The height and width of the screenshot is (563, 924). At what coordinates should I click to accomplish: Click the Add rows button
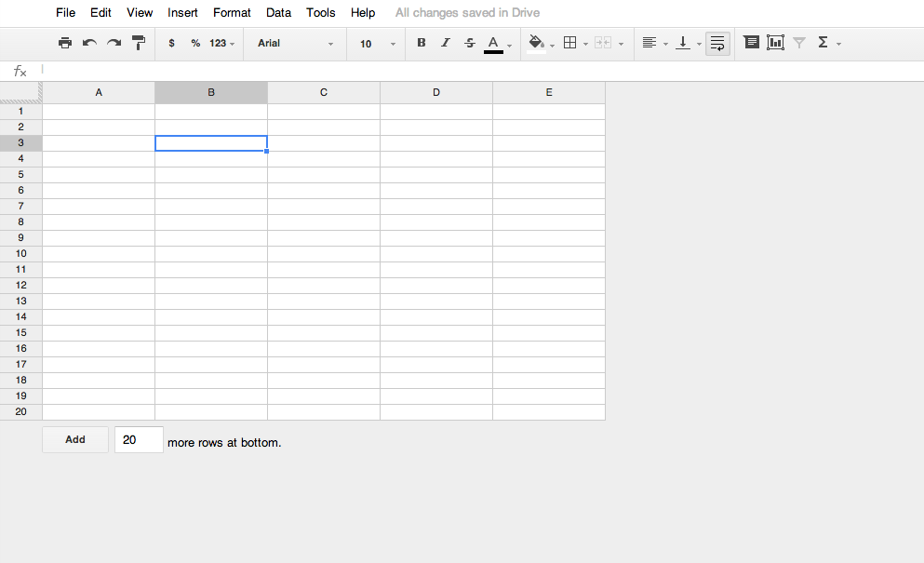tap(74, 439)
